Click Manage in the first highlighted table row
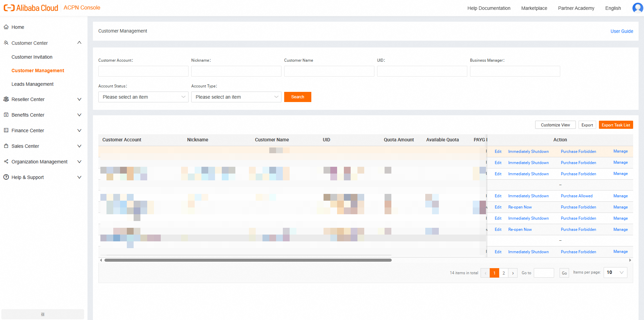Viewport: 644px width, 320px height. pos(621,151)
